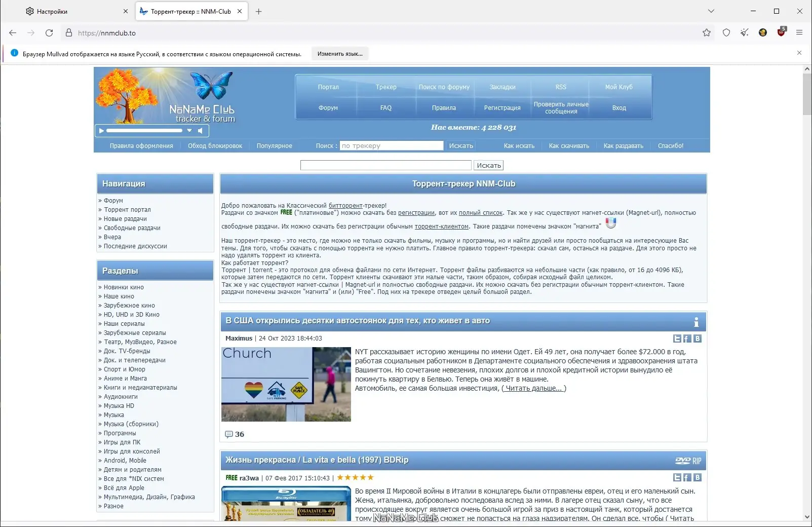The height and width of the screenshot is (527, 812).
Task: Open the FAQ menu item
Action: click(x=386, y=108)
